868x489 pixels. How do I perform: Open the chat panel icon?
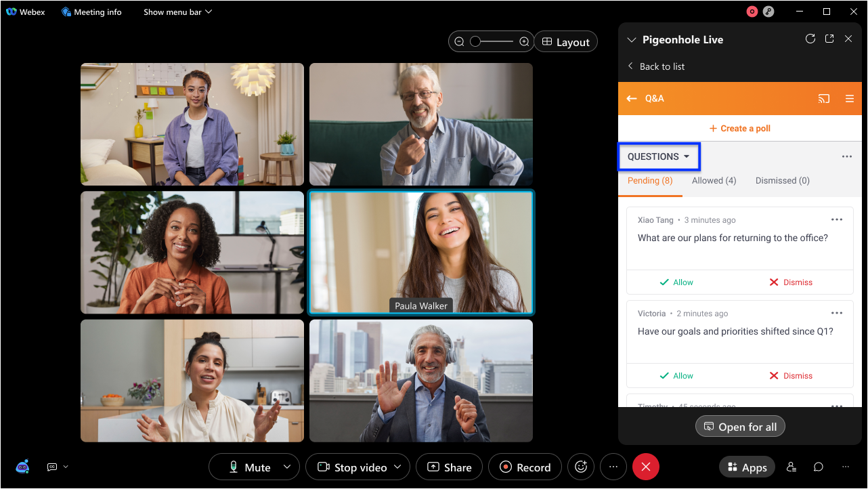point(819,467)
